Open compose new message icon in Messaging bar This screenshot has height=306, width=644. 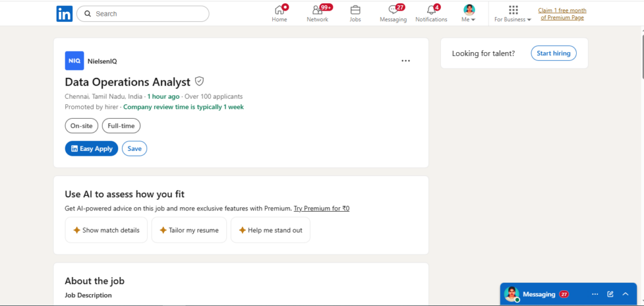610,294
